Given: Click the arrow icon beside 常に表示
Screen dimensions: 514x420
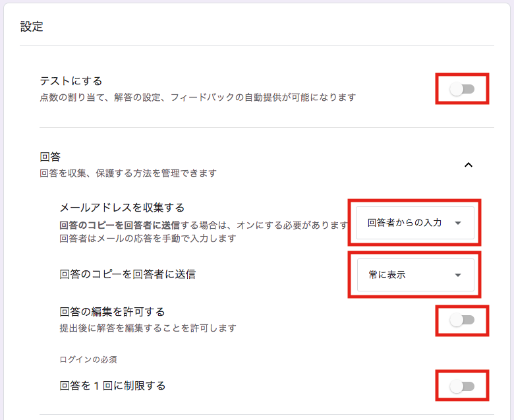Looking at the screenshot, I should [458, 275].
